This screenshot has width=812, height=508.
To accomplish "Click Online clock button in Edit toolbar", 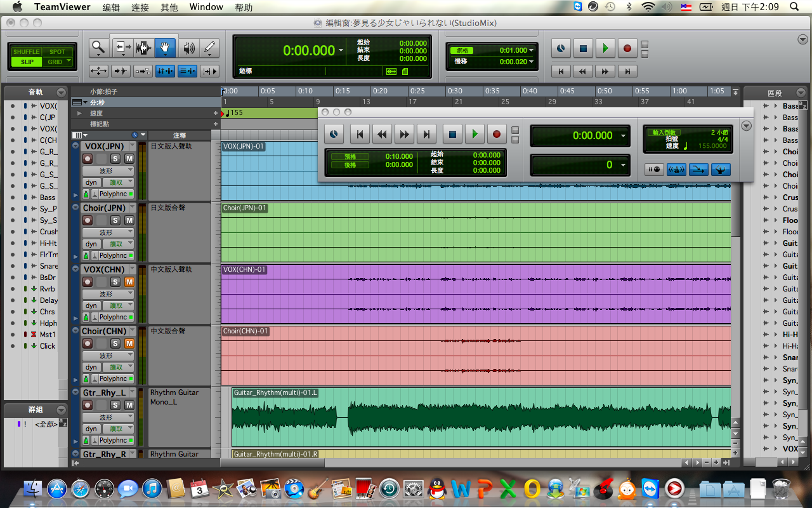I will click(561, 48).
